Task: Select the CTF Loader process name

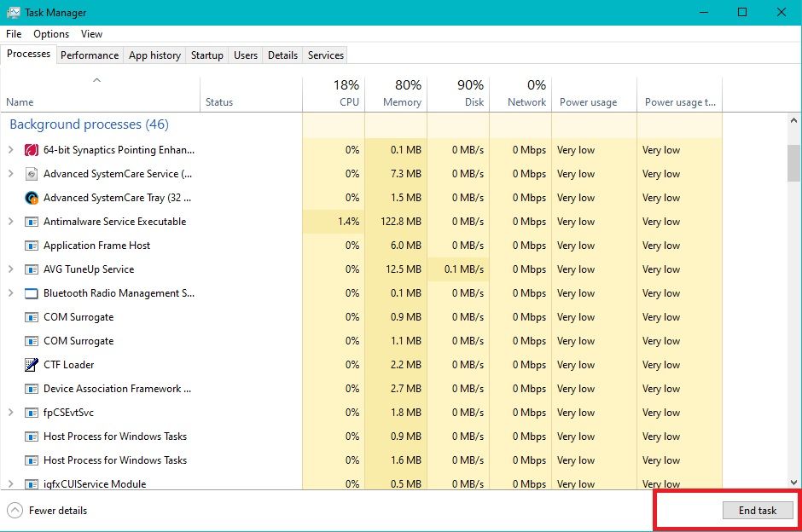Action: tap(68, 364)
